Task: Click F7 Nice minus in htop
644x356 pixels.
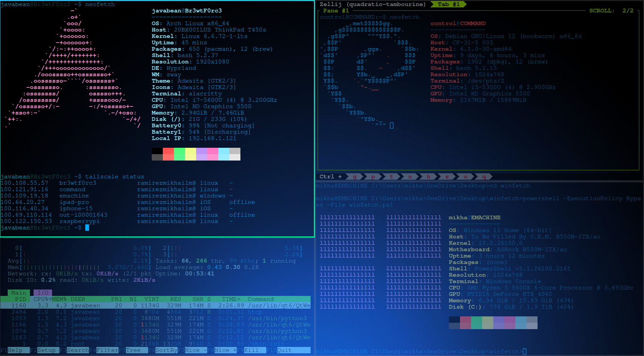Action: [192, 350]
